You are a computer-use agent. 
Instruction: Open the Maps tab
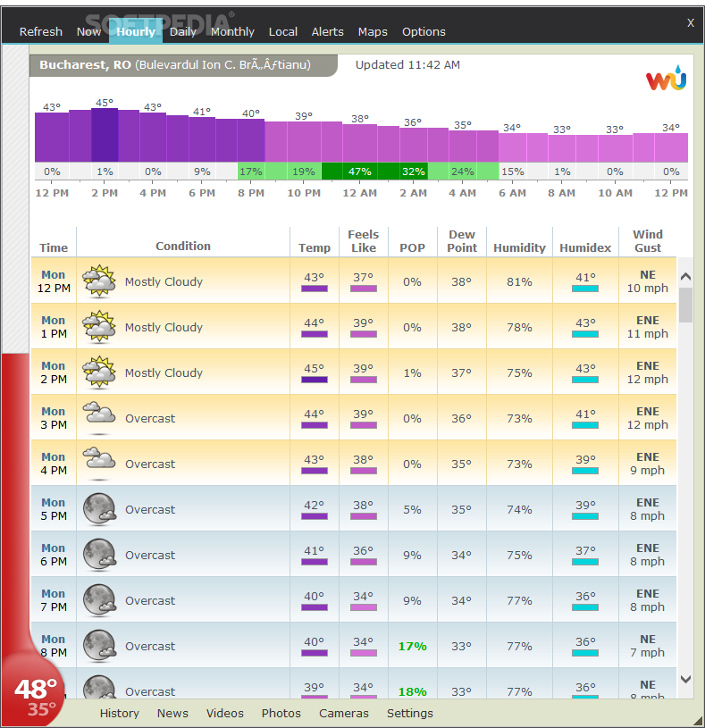[373, 31]
